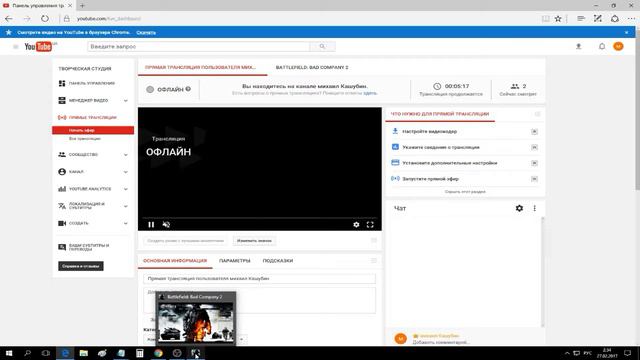This screenshot has width=640, height=360.
Task: Click the YouTube logo
Action: point(38,47)
